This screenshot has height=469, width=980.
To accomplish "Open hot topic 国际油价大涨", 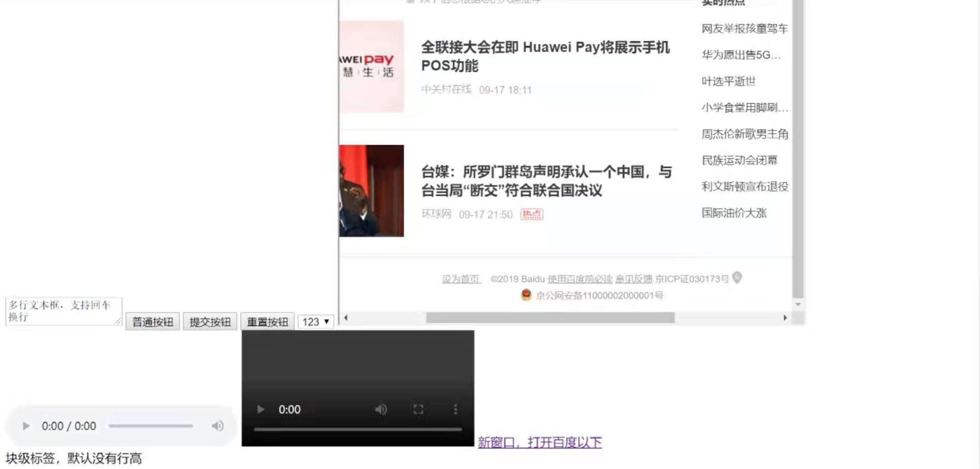I will pos(734,213).
